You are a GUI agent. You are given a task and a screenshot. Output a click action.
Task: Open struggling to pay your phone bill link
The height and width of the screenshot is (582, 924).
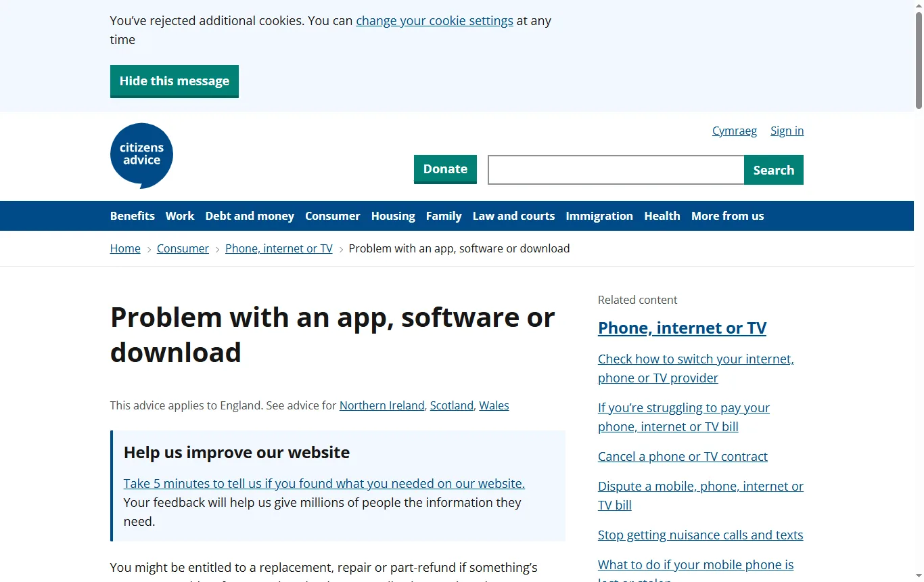click(x=684, y=417)
